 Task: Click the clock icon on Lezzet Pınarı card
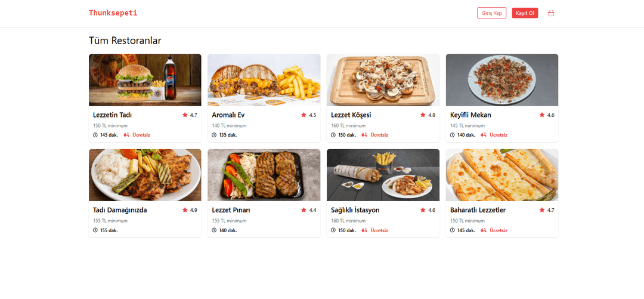214,230
